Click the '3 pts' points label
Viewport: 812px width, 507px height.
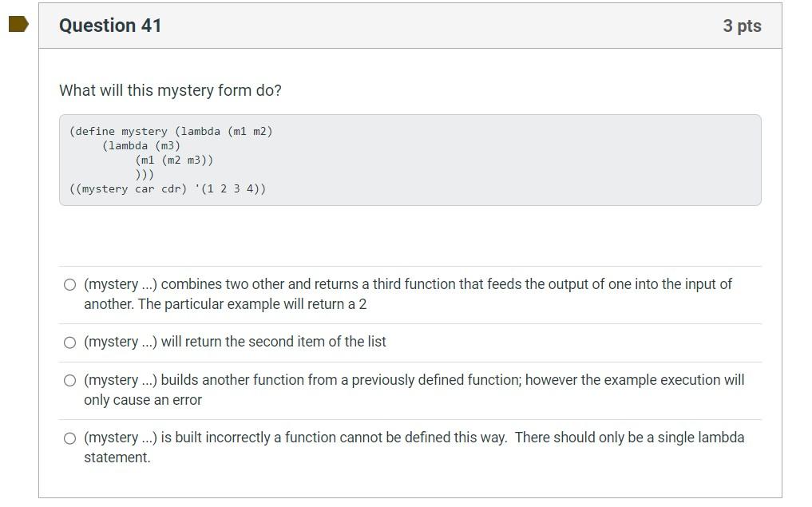tap(742, 26)
